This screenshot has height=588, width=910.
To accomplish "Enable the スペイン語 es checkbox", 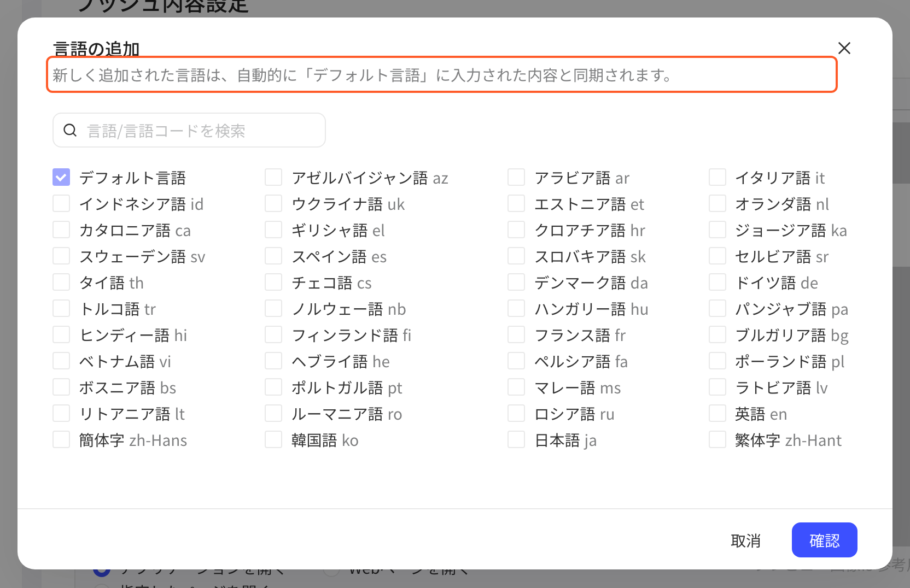I will point(273,256).
